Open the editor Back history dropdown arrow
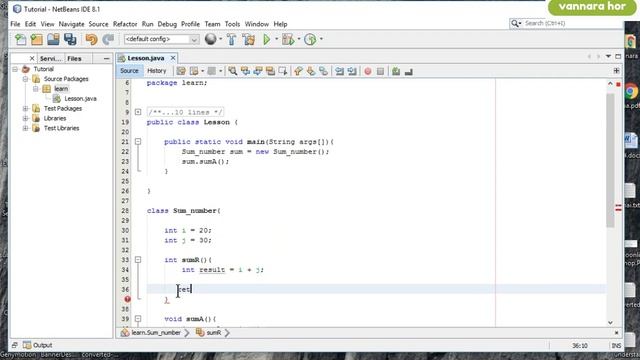 pyautogui.click(x=202, y=71)
